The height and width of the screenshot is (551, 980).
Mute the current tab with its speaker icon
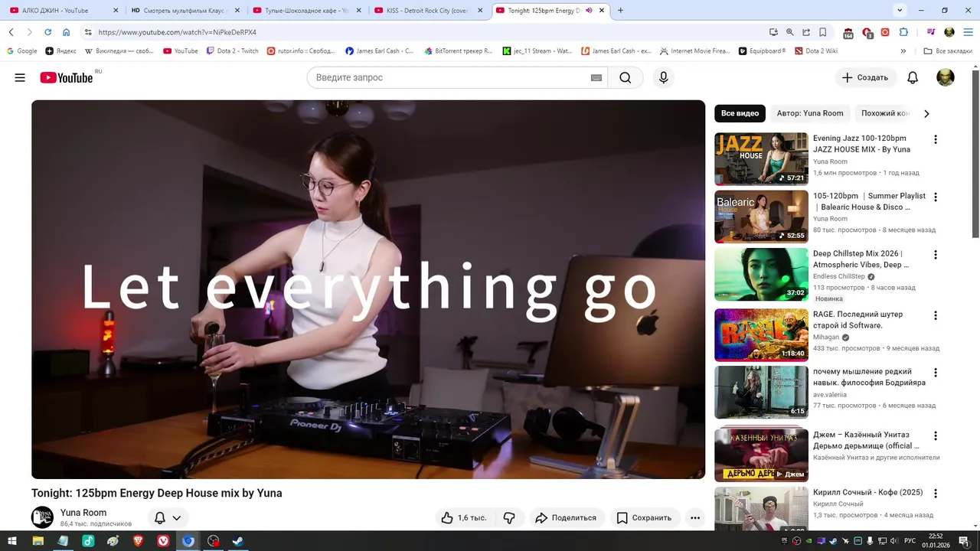[x=589, y=11]
